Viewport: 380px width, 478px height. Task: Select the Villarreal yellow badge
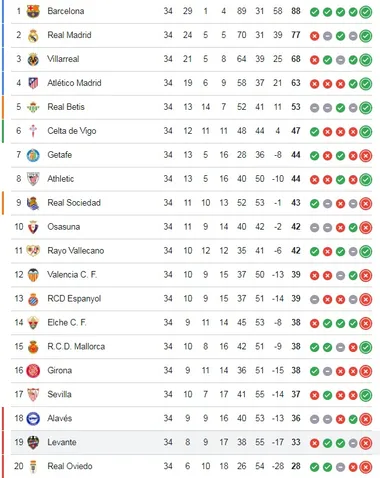click(x=33, y=59)
